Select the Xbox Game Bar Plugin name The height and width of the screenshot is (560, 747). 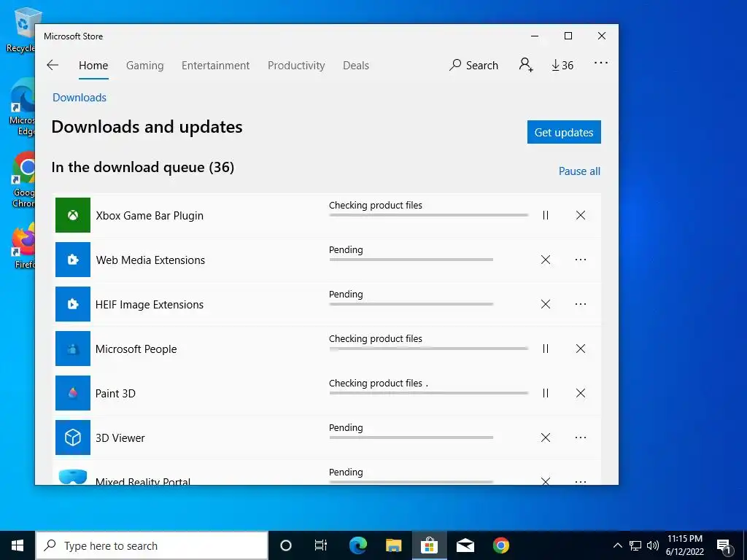(150, 216)
